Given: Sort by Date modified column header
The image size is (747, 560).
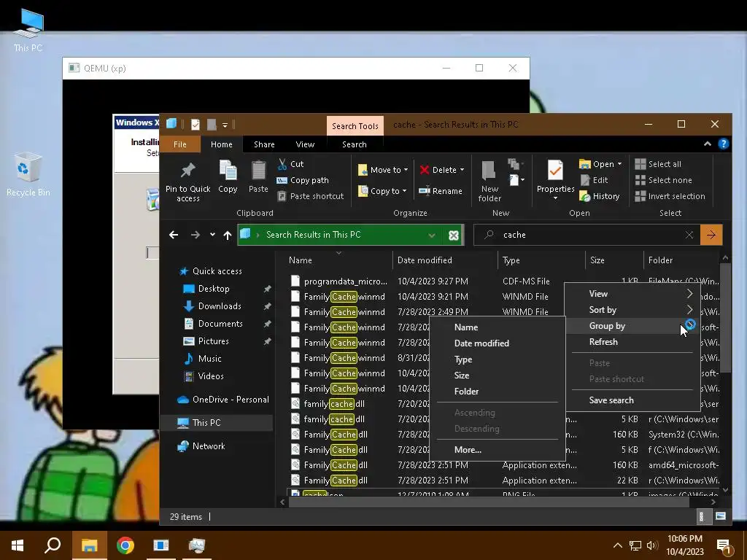Looking at the screenshot, I should tap(445, 260).
